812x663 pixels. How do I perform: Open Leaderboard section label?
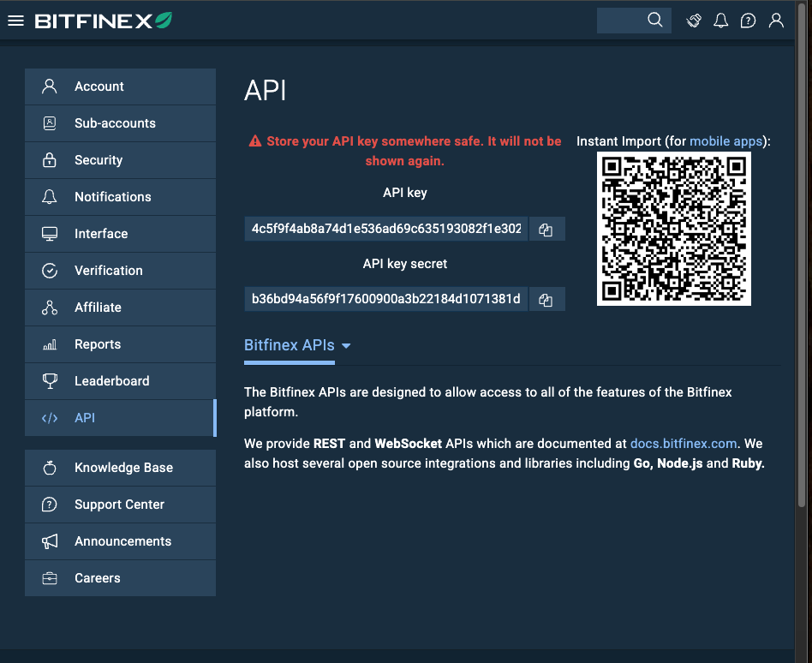[x=112, y=381]
